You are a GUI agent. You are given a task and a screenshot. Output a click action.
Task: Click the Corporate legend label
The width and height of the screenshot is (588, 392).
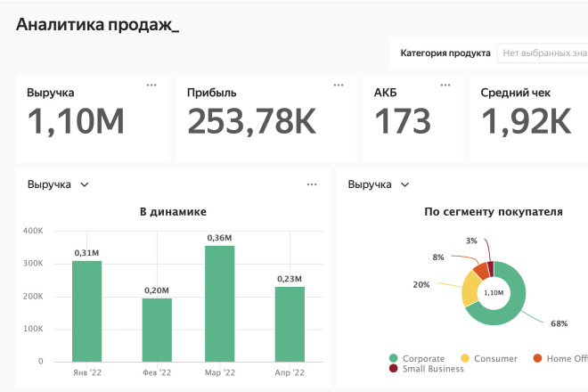click(x=423, y=359)
